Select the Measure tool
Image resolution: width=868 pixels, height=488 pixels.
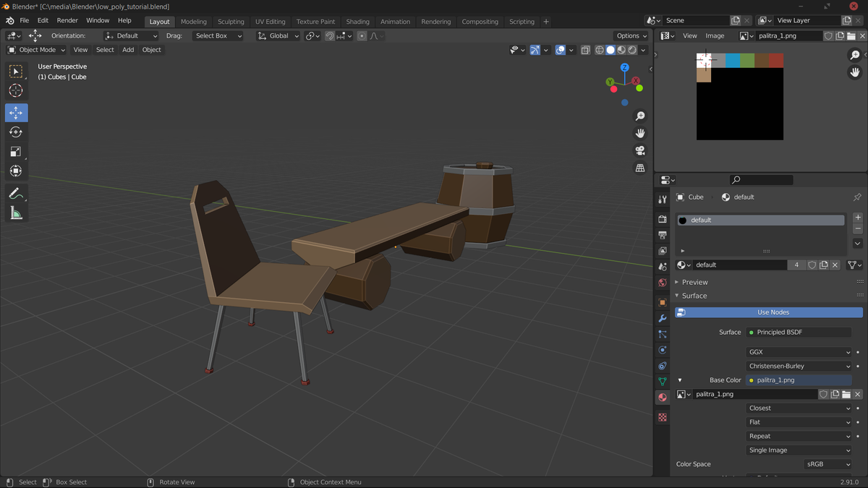click(x=16, y=213)
